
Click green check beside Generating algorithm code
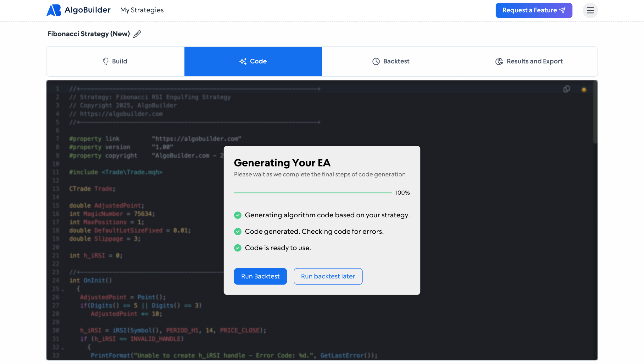238,215
